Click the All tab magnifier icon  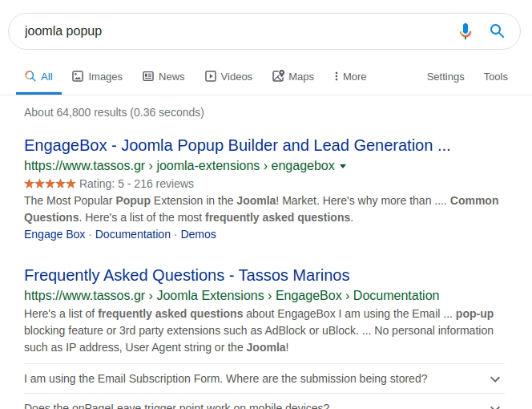[x=30, y=76]
